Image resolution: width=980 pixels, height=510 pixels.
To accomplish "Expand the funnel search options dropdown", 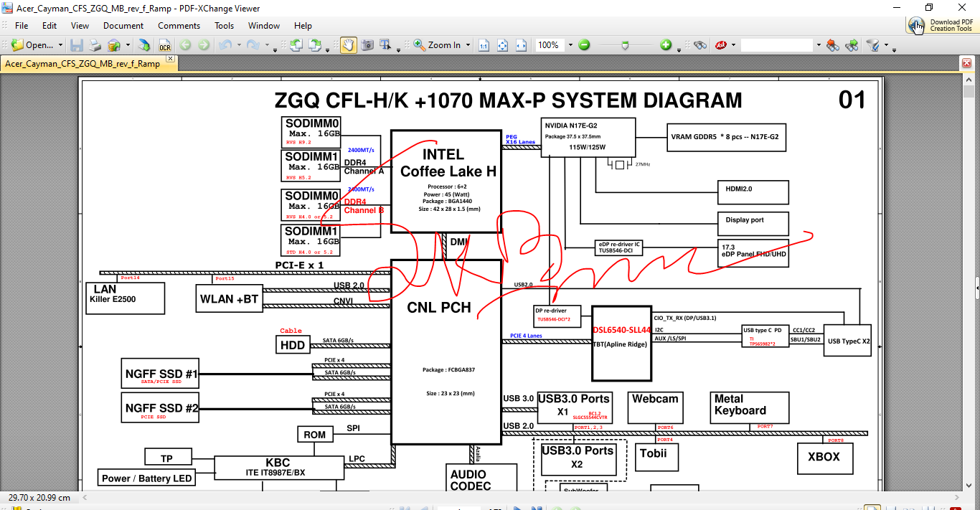I will point(886,45).
